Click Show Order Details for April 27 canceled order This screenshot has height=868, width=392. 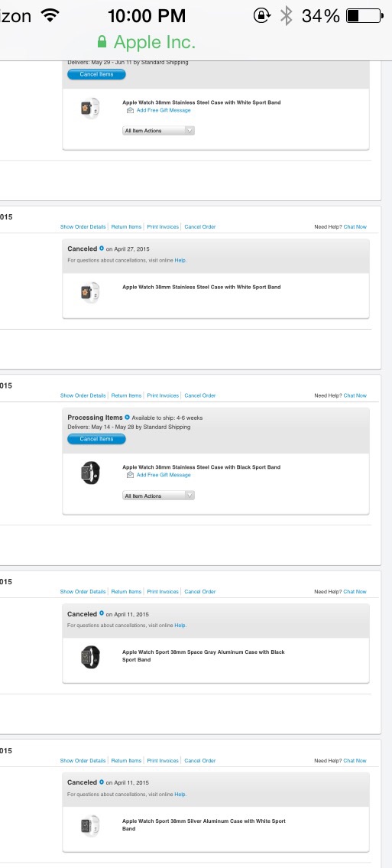pos(83,227)
